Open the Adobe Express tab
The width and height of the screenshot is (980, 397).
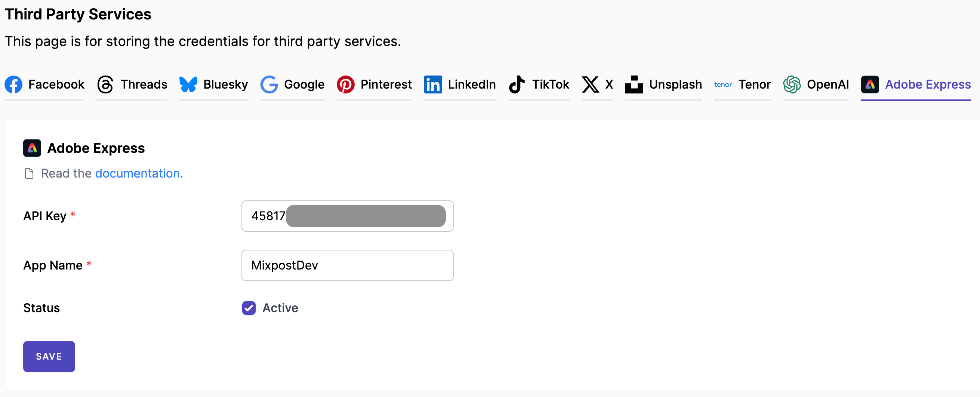pyautogui.click(x=916, y=84)
